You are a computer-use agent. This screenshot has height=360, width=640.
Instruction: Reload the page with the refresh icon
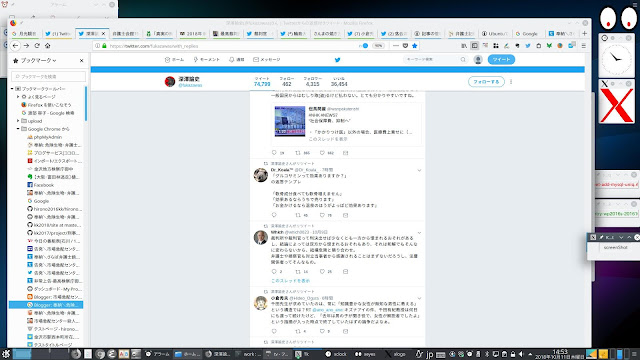click(37, 46)
